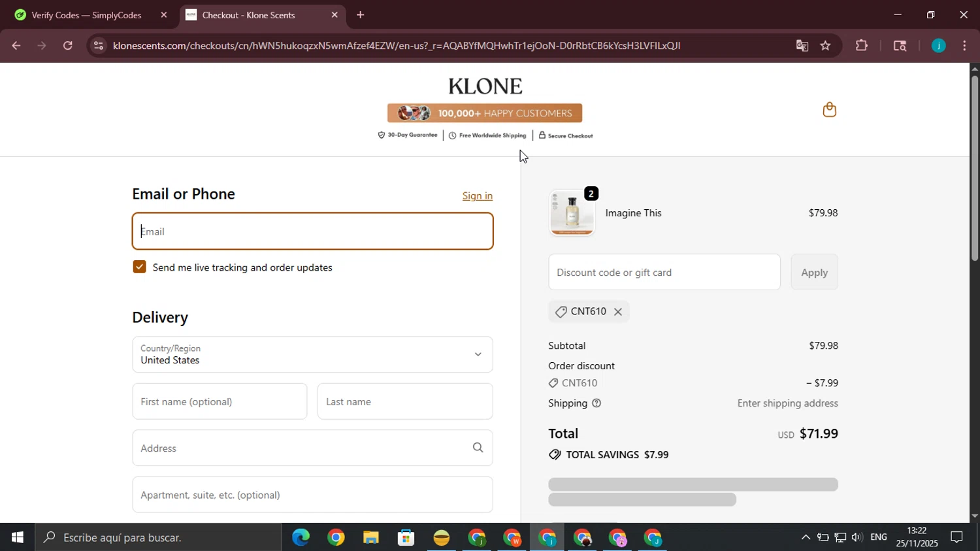Switch to Verify Codes SimplyCodes tab
Image resolution: width=980 pixels, height=551 pixels.
tap(86, 14)
